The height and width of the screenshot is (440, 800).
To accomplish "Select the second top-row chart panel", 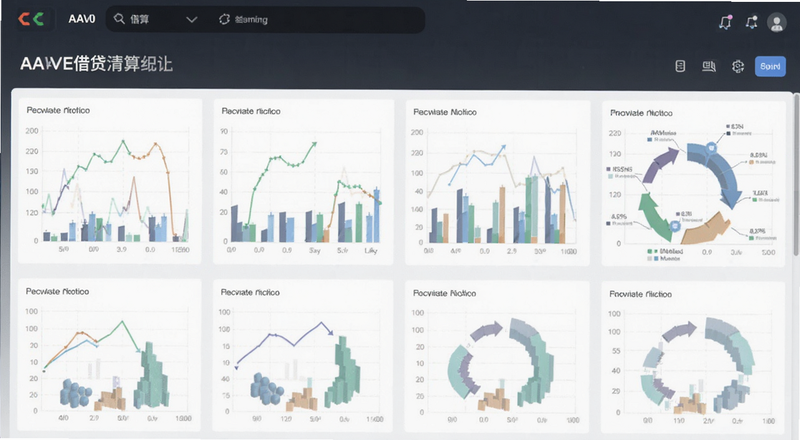I will [x=303, y=182].
